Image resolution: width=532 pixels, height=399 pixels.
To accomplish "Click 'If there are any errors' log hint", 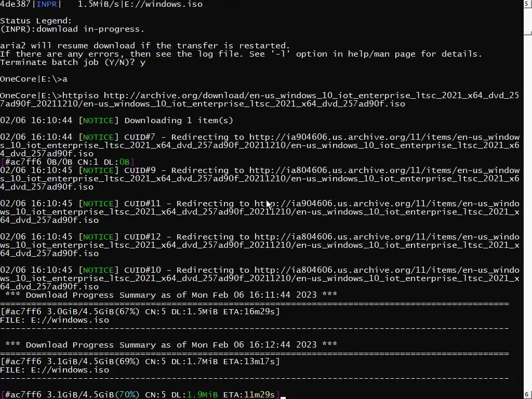I will click(x=241, y=54).
